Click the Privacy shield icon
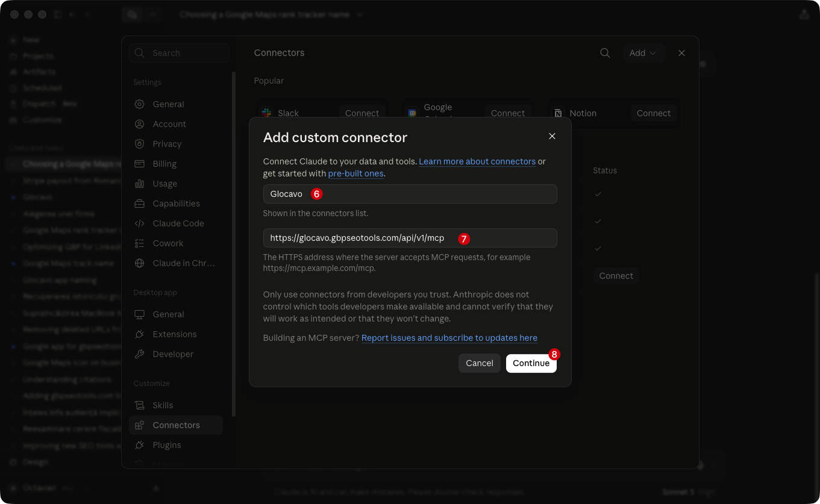This screenshot has width=820, height=504. coord(140,144)
